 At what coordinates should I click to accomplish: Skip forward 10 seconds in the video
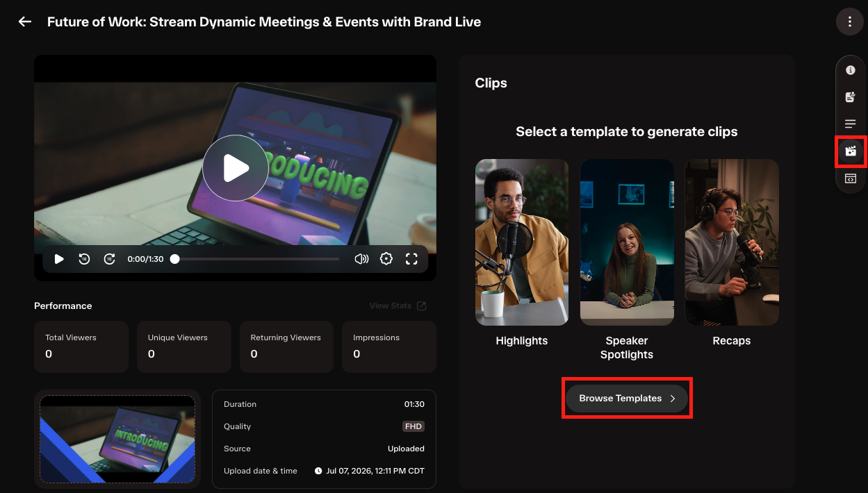click(x=109, y=259)
